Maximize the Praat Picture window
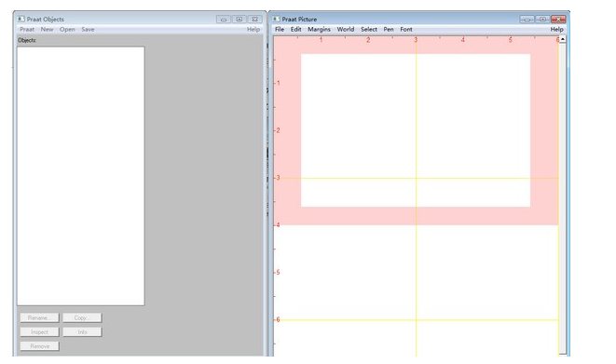 click(542, 20)
